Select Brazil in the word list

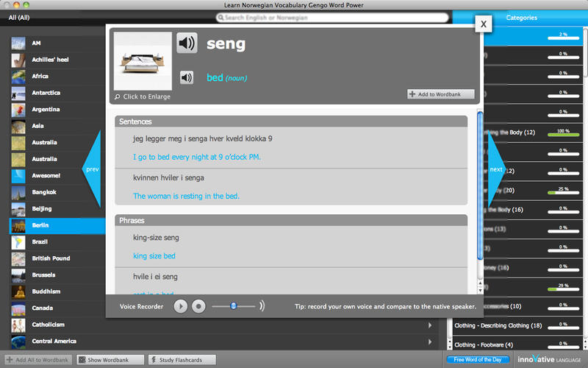tap(57, 242)
